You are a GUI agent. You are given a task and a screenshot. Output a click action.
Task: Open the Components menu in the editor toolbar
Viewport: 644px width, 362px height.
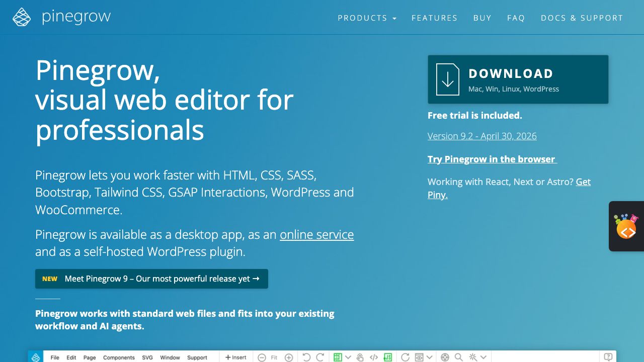point(119,357)
